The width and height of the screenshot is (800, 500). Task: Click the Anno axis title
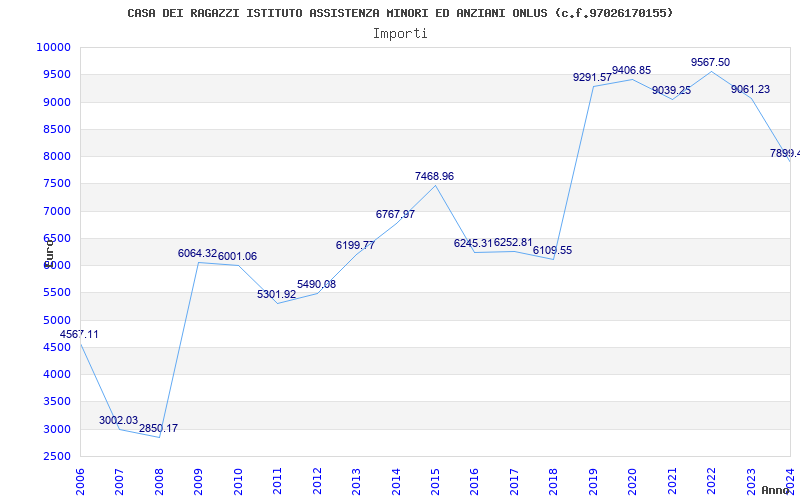point(776,490)
